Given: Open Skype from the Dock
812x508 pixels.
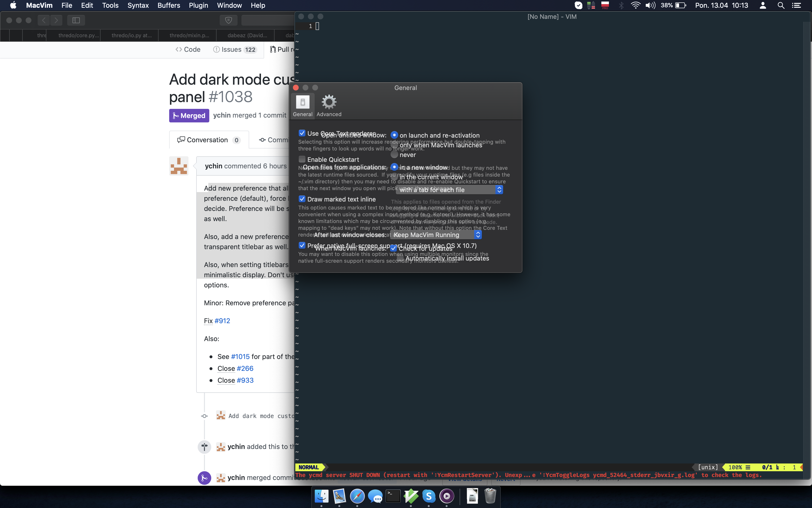Looking at the screenshot, I should coord(428,496).
